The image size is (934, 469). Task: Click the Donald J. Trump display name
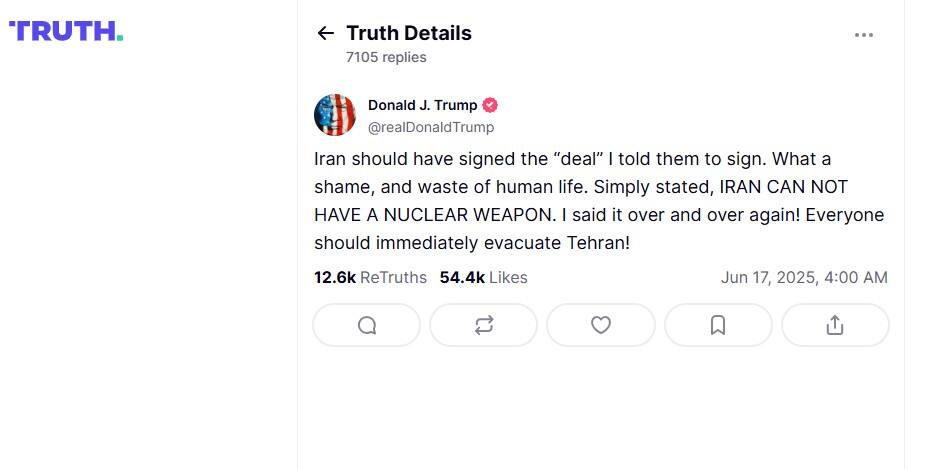(x=422, y=105)
